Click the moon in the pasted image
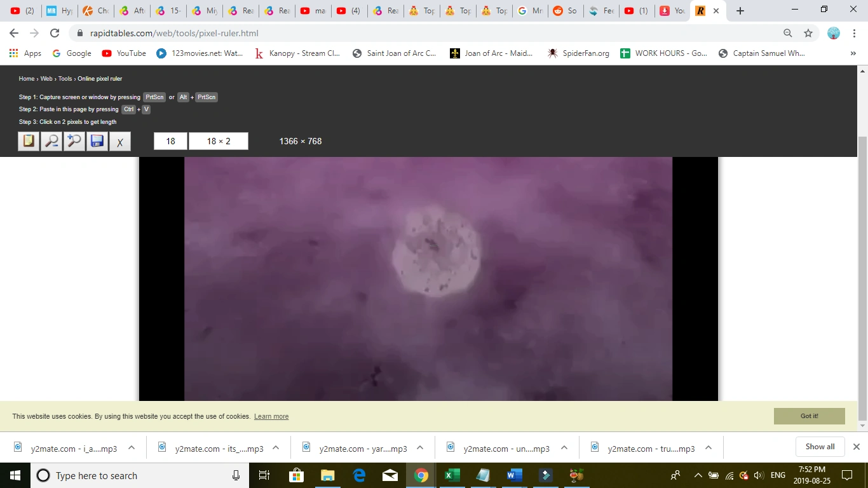868x488 pixels. [x=436, y=250]
